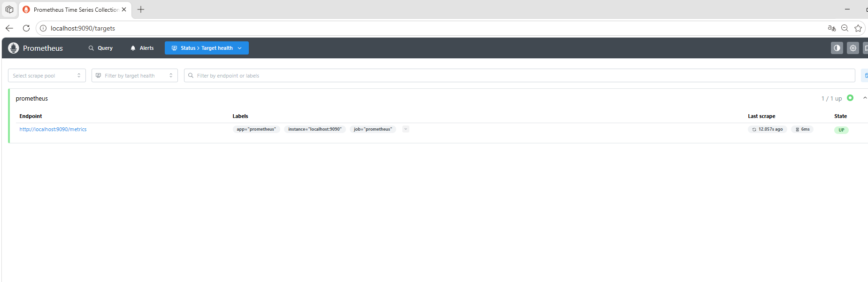Close the Prometheus Time Series tab
The image size is (868, 282).
[124, 9]
